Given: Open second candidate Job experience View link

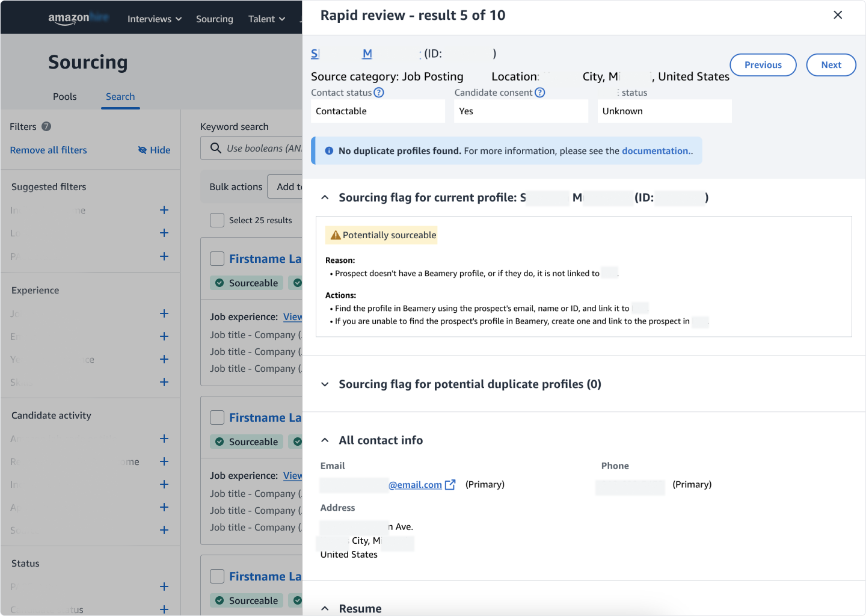Looking at the screenshot, I should click(x=293, y=476).
